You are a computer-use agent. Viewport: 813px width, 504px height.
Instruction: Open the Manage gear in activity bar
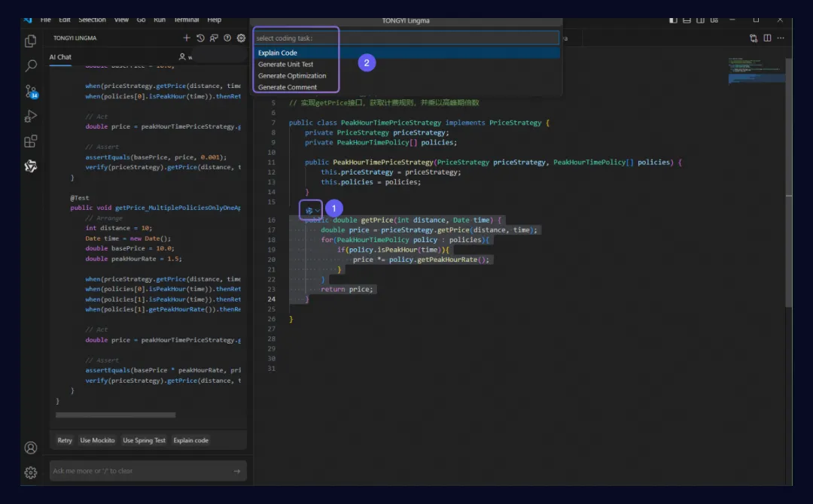coord(31,472)
